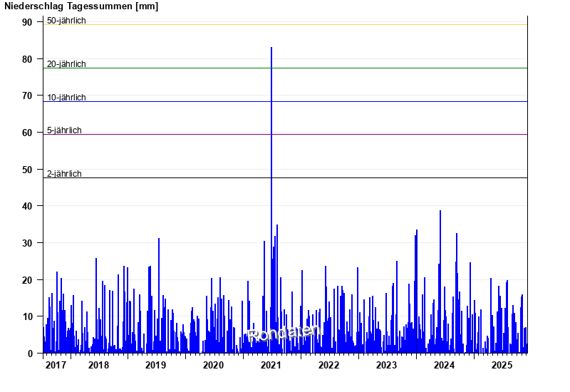570x392 pixels.
Task: Click the y-axis value 50
Action: [x=27, y=170]
